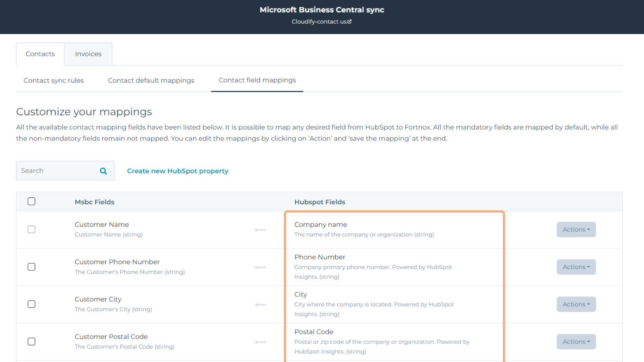644x362 pixels.
Task: Click the Hubspot Fields column header
Action: pyautogui.click(x=320, y=202)
